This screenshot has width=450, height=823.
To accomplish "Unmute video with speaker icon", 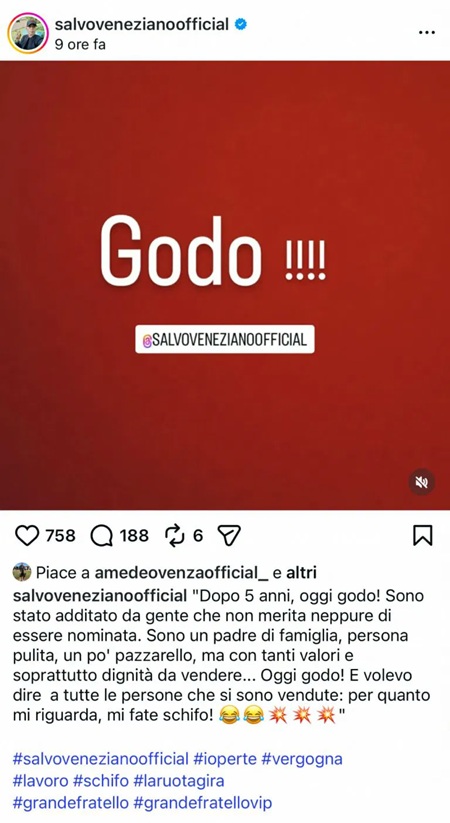I will [422, 482].
